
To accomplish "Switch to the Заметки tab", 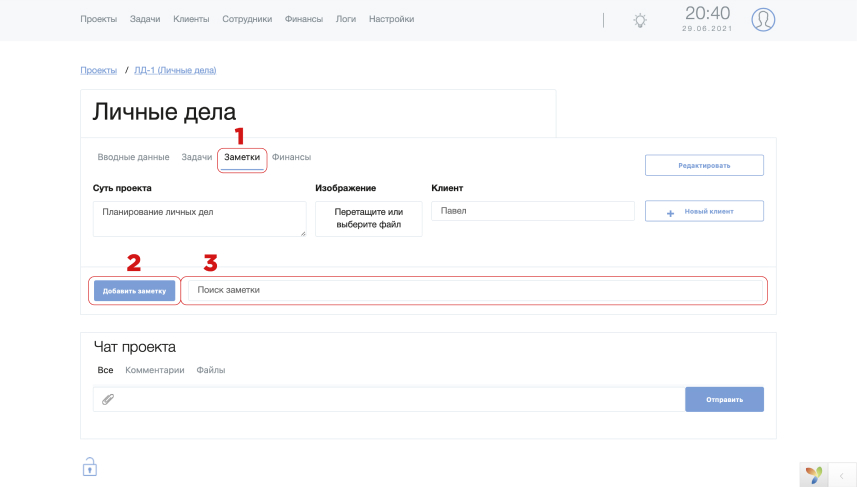I will pos(242,157).
